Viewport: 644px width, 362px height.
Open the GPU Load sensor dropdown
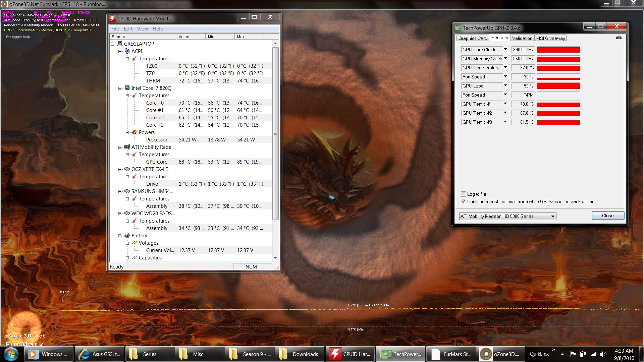click(x=505, y=85)
